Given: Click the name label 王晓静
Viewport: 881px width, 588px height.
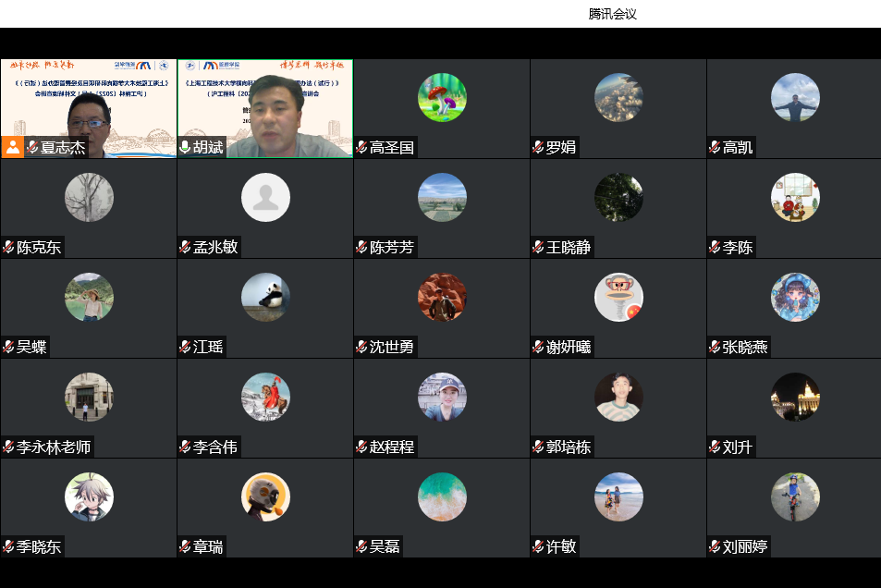Looking at the screenshot, I should (569, 248).
